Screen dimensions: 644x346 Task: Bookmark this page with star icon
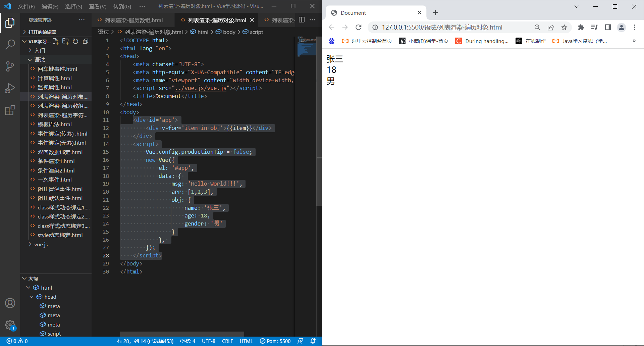coord(564,28)
